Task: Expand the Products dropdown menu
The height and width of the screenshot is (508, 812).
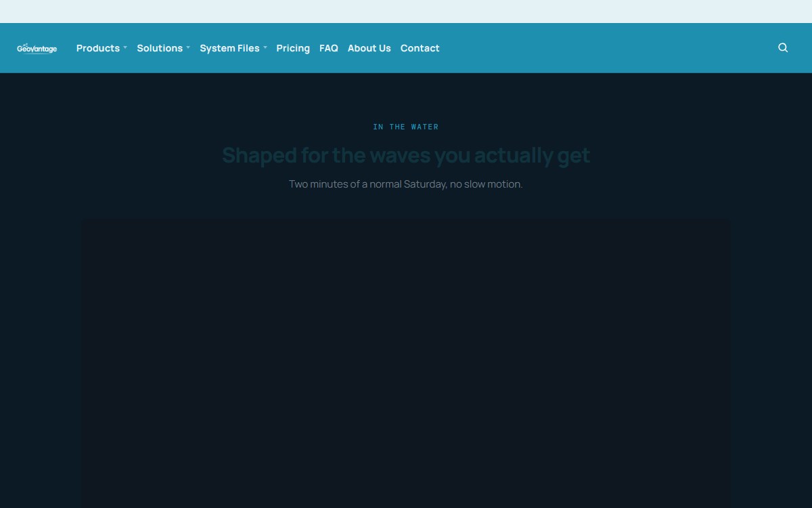Action: tap(101, 48)
